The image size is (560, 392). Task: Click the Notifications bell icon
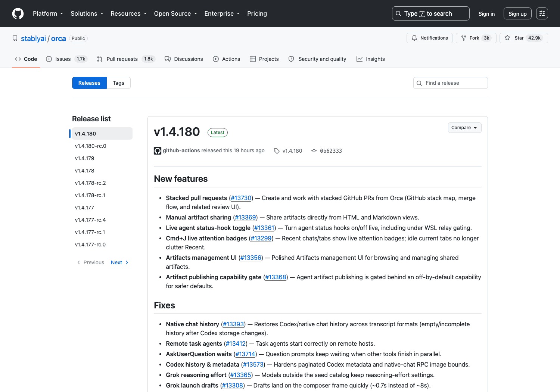click(x=414, y=38)
